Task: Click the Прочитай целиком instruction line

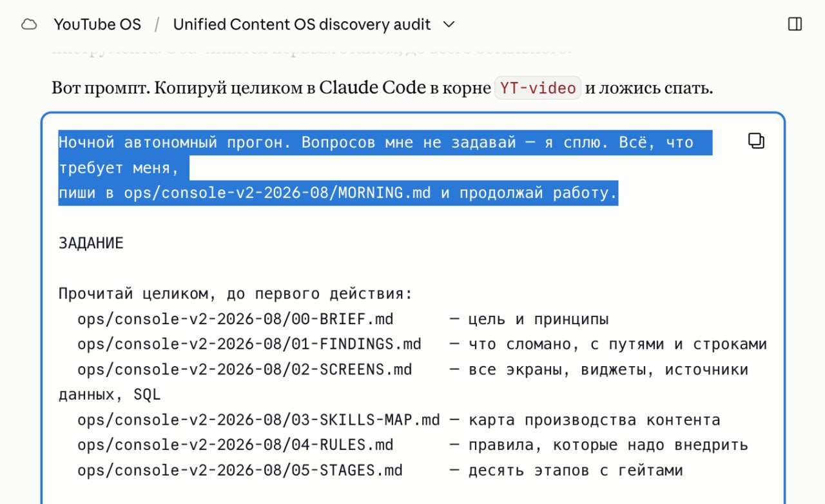Action: pos(235,295)
